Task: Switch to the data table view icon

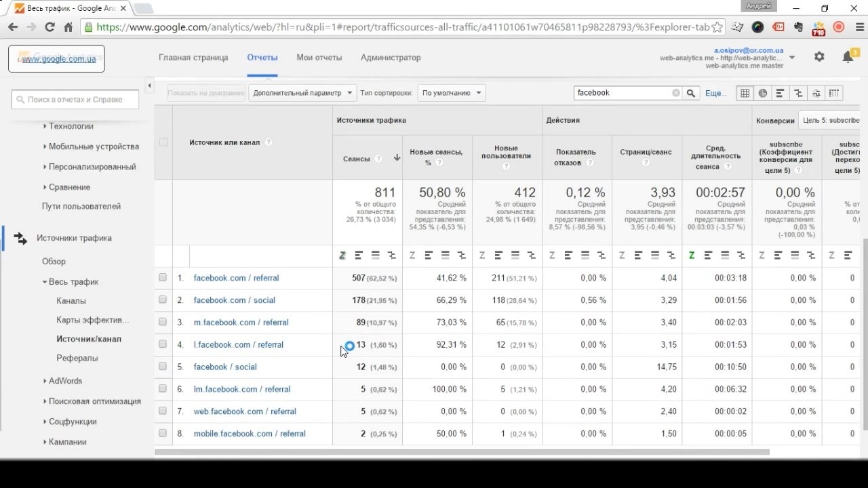Action: [x=745, y=94]
